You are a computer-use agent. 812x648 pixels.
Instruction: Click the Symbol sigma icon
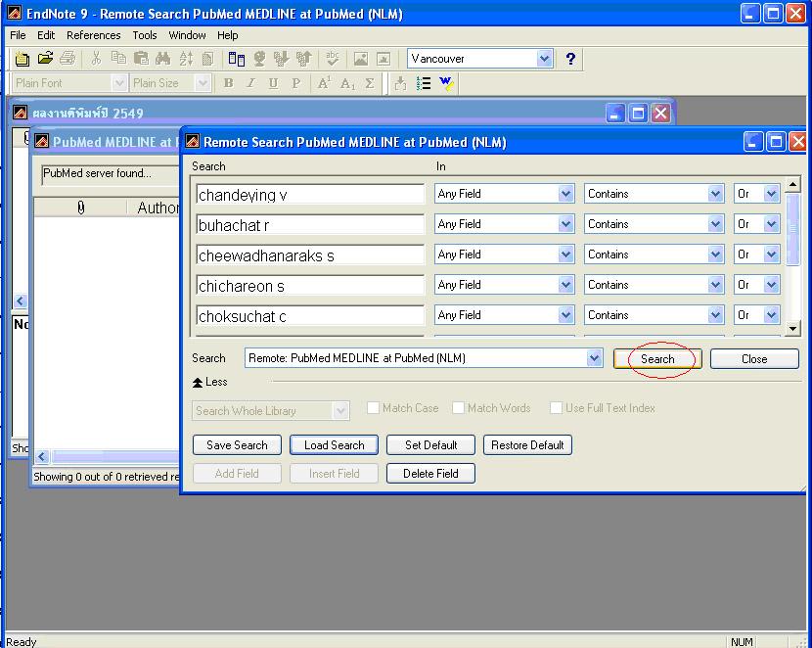coord(369,83)
